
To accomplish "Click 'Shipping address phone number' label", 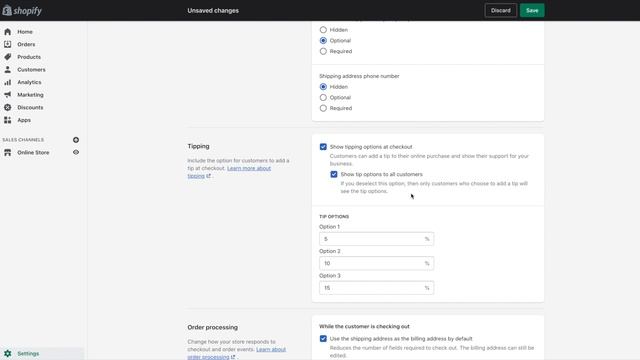I will (x=359, y=76).
